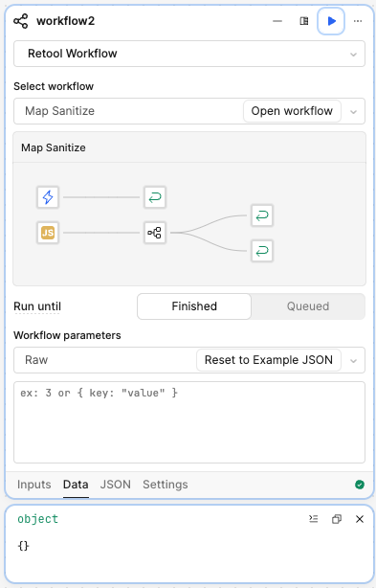The height and width of the screenshot is (588, 376).
Task: Click Reset to Example JSON button
Action: (269, 360)
